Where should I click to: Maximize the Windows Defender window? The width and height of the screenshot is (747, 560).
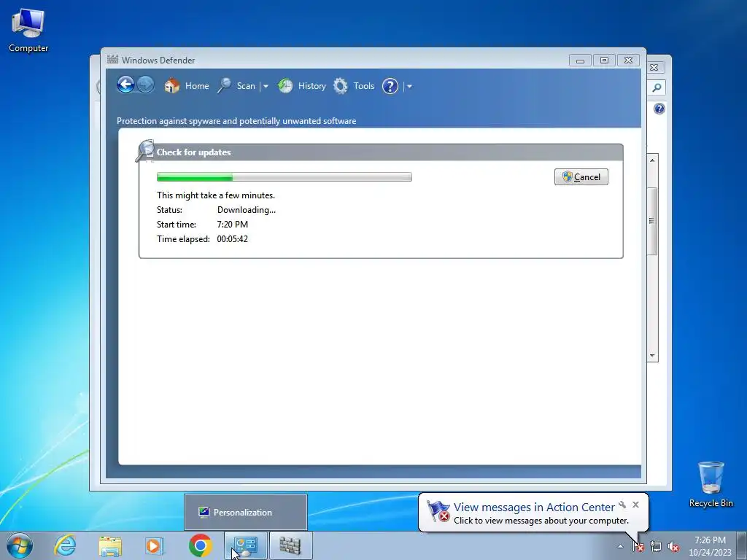point(604,61)
